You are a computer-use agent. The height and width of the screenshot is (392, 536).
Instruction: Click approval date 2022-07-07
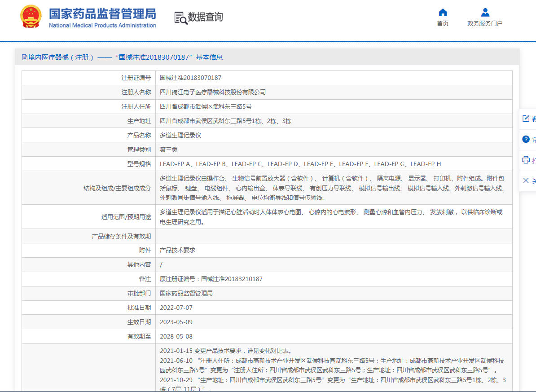pos(176,308)
